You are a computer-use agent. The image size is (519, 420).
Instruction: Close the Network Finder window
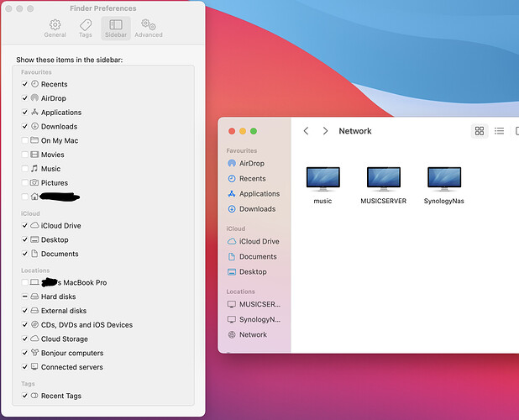pos(232,131)
